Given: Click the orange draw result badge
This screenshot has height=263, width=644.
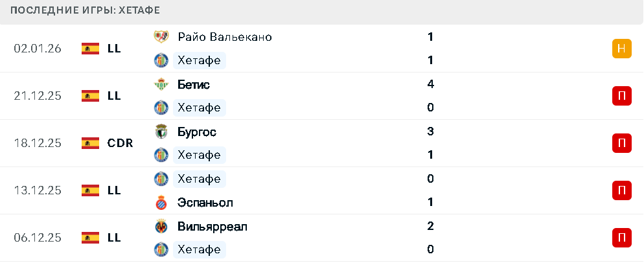Looking at the screenshot, I should 621,49.
